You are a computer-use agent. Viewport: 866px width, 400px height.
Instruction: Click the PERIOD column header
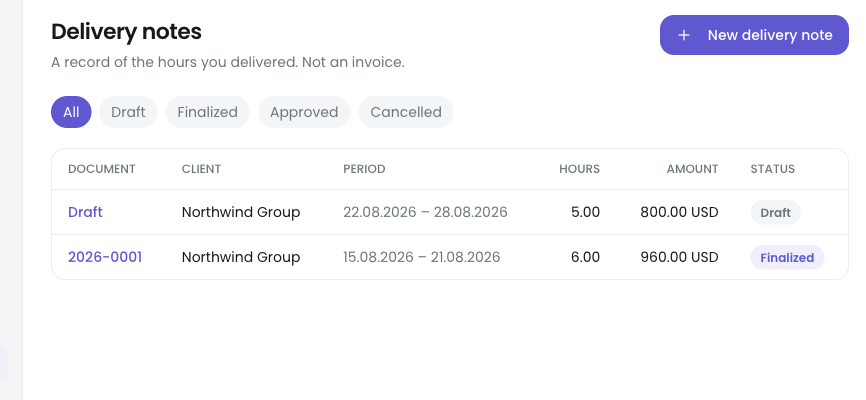pos(365,169)
